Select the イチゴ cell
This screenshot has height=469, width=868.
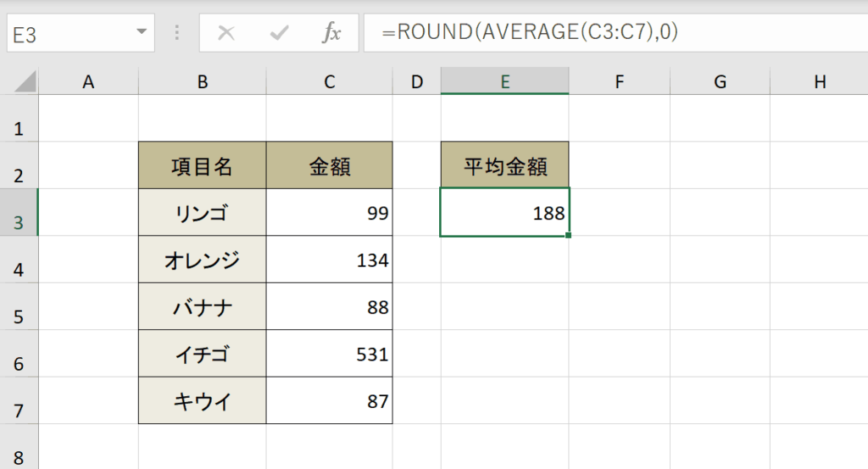click(x=202, y=354)
